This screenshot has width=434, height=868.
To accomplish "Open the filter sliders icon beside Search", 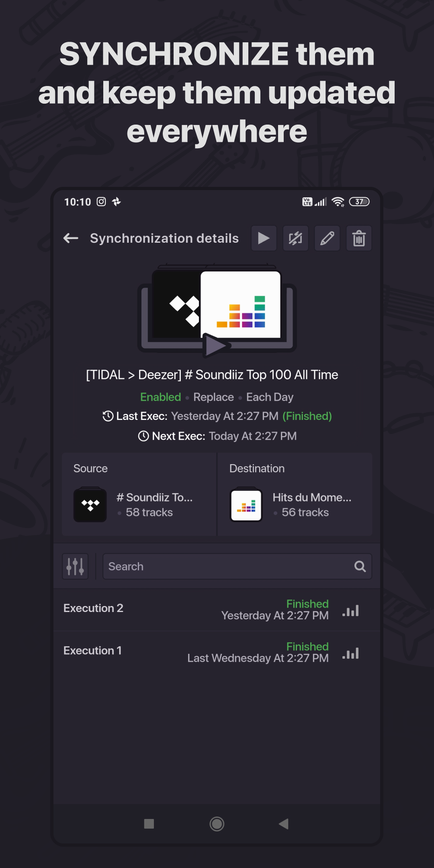I will coord(75,566).
